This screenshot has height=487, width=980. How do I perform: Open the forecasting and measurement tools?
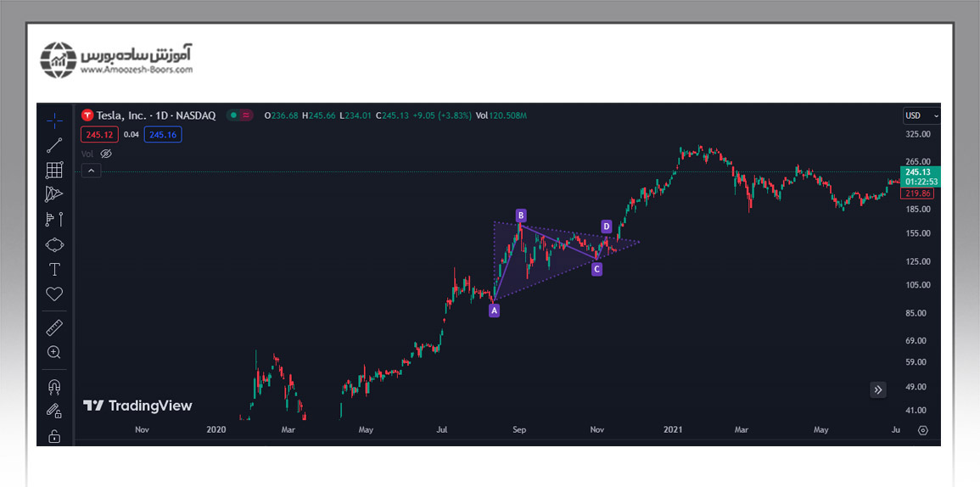pos(54,220)
